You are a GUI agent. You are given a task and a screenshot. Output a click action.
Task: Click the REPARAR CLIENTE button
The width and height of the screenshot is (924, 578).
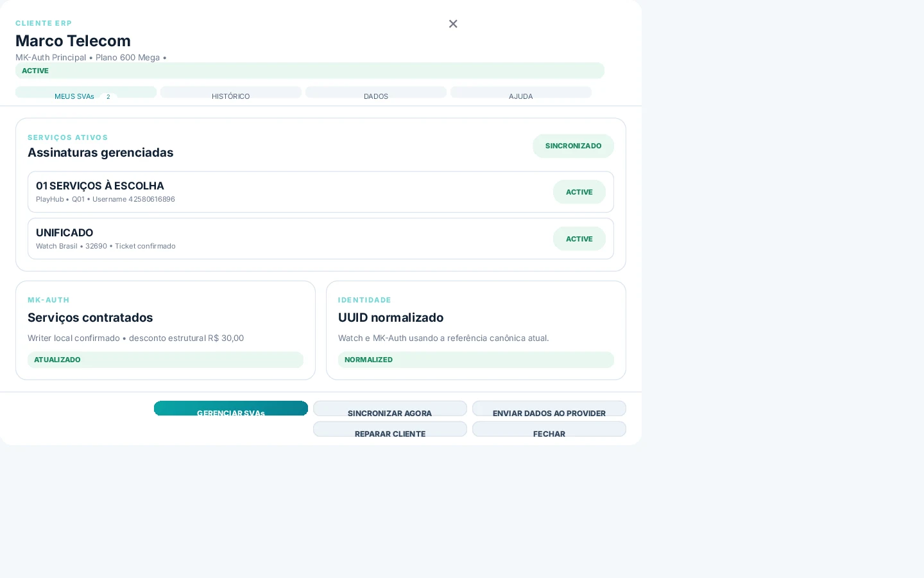click(390, 429)
